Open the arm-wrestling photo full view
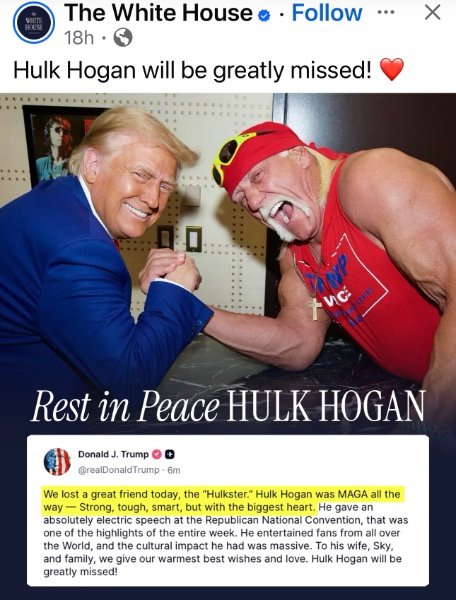Viewport: 456px width, 600px height. [x=228, y=245]
